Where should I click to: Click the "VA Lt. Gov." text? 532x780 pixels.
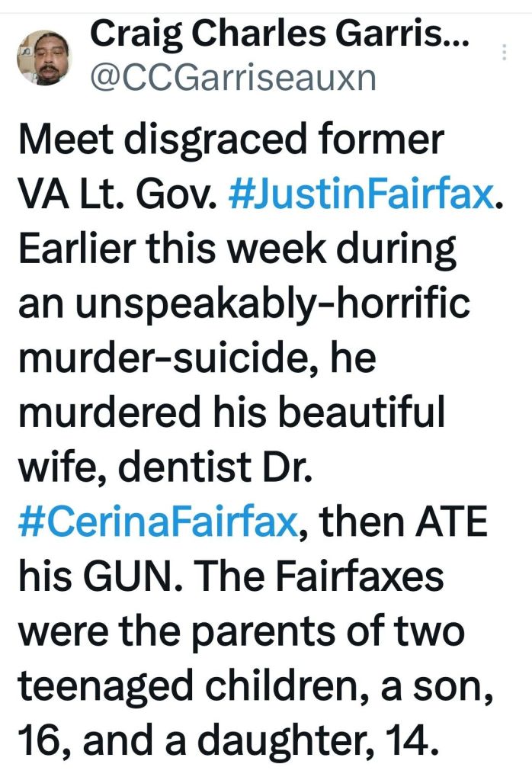pyautogui.click(x=118, y=196)
